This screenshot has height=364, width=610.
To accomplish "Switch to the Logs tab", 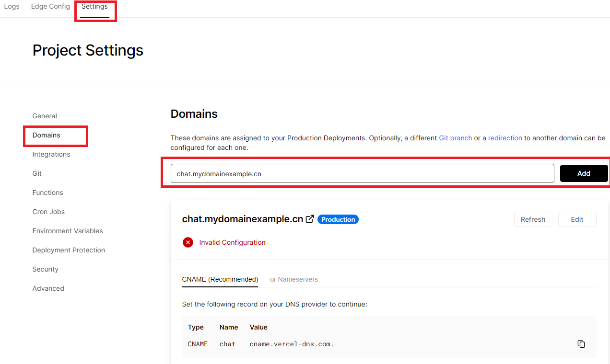I will tap(12, 7).
